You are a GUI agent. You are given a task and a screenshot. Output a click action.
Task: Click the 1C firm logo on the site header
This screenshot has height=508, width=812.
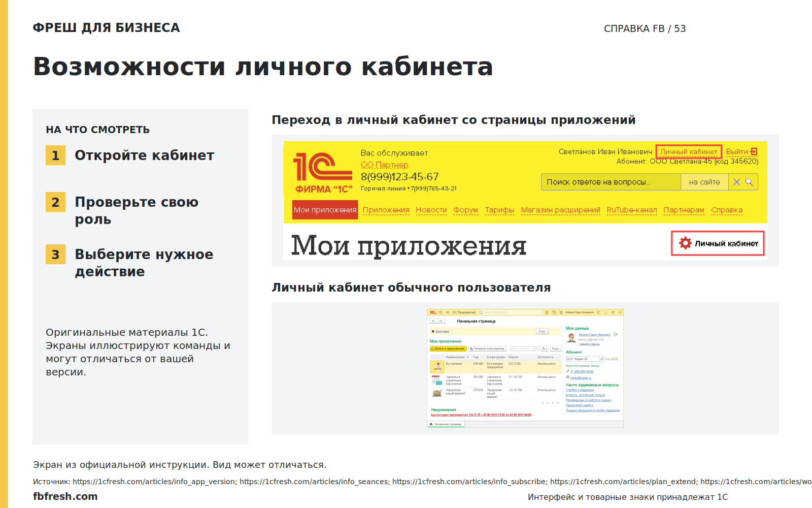pyautogui.click(x=323, y=173)
